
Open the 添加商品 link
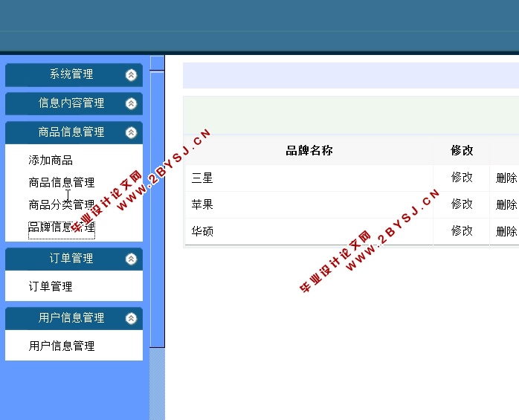(x=51, y=160)
